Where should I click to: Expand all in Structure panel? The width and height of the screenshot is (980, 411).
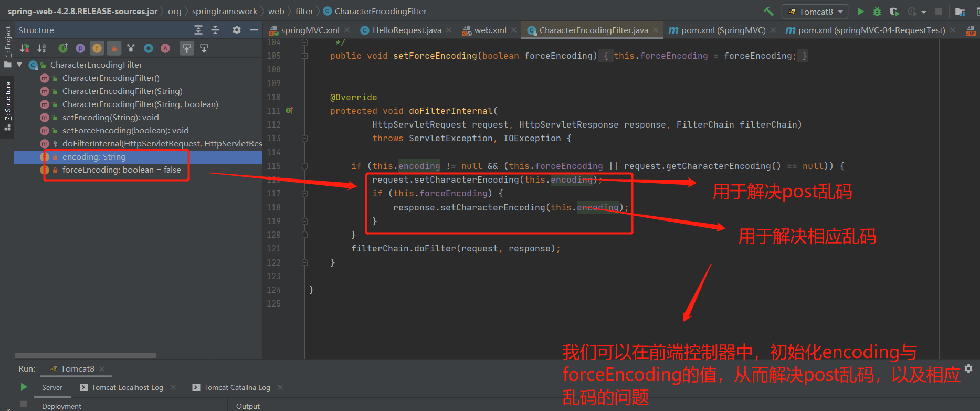pos(198,30)
